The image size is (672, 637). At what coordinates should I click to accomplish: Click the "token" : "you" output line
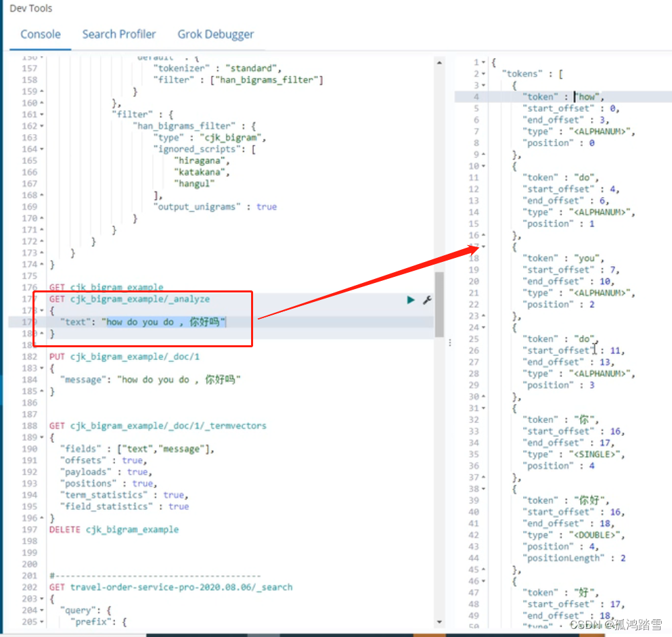563,259
